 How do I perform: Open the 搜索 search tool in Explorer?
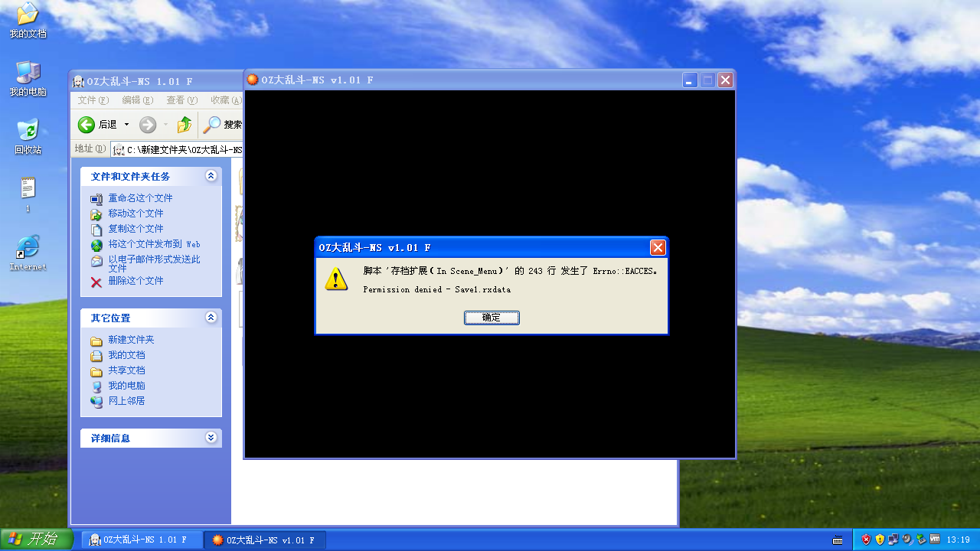click(x=222, y=125)
